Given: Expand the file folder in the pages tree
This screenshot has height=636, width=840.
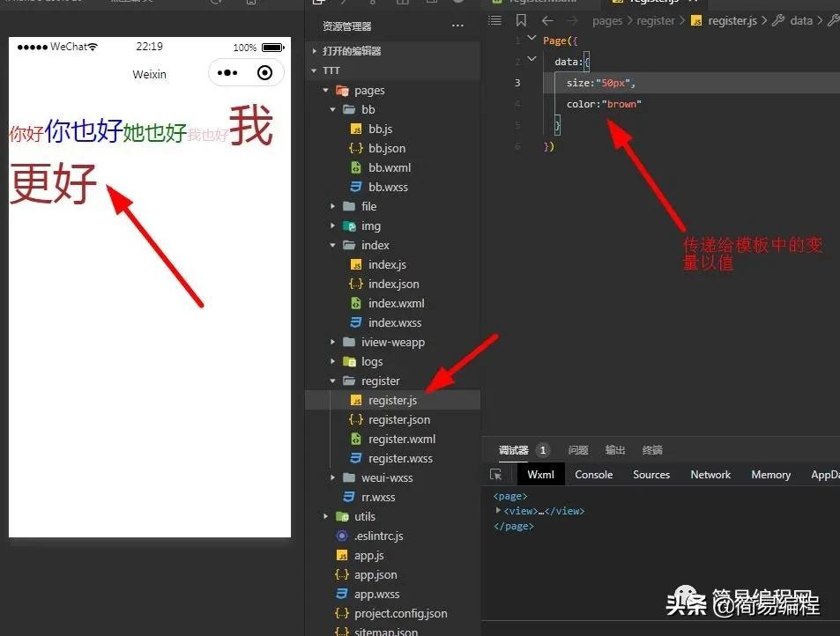Looking at the screenshot, I should click(x=331, y=206).
